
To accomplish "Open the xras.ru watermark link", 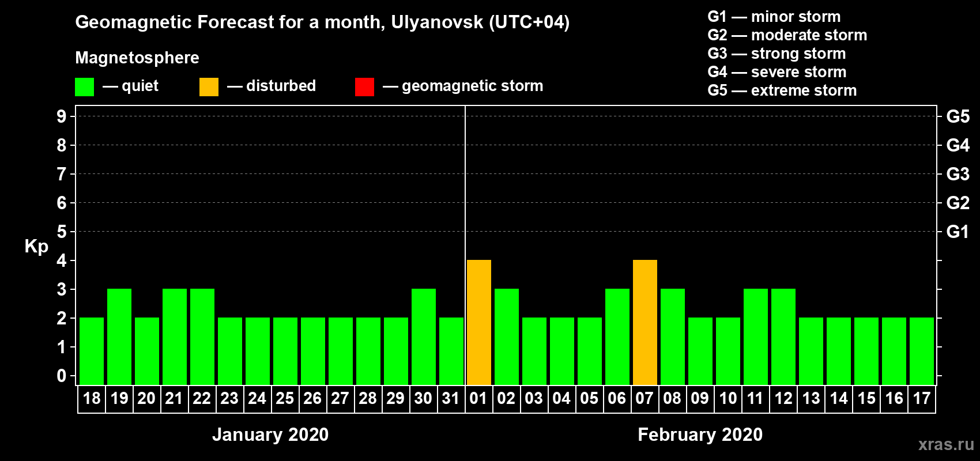I will [x=945, y=444].
